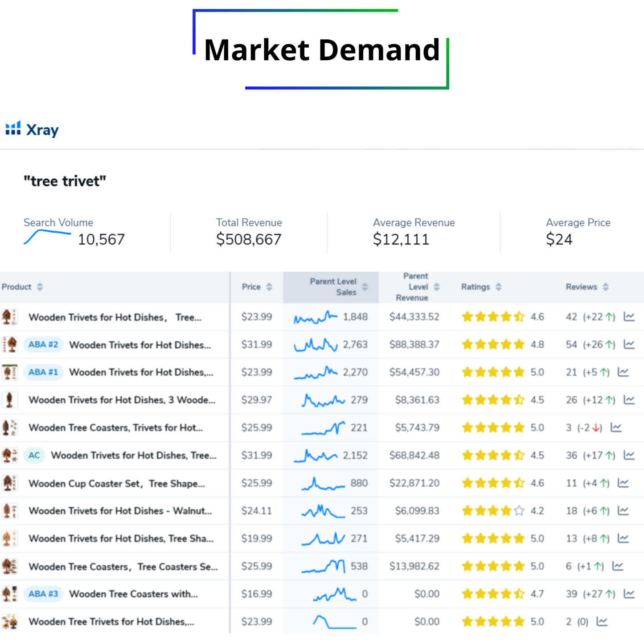The height and width of the screenshot is (644, 644).
Task: Sort by Product column arrows
Action: 40,287
